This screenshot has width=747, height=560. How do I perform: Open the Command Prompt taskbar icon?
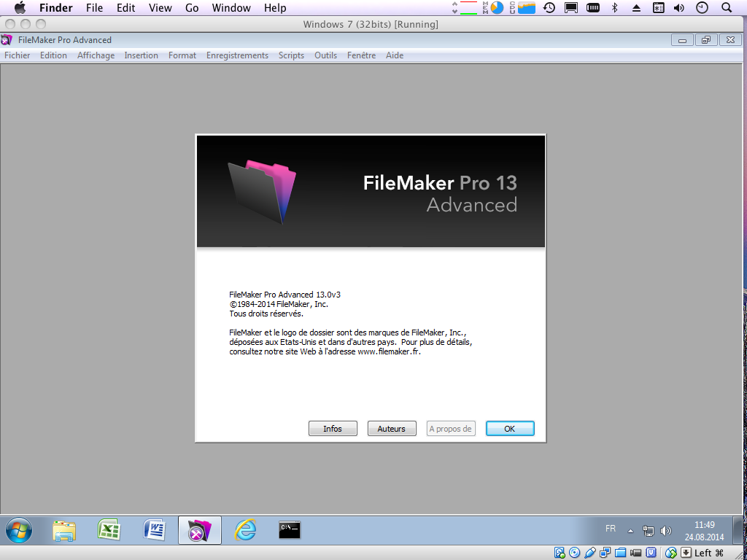(290, 529)
